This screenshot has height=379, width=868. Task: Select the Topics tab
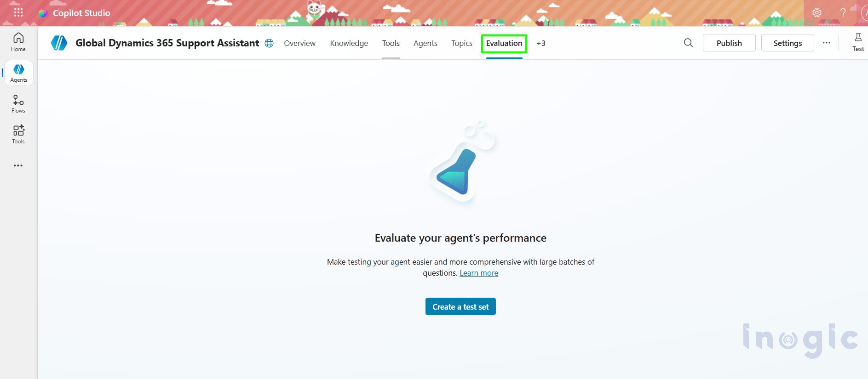[x=461, y=43]
